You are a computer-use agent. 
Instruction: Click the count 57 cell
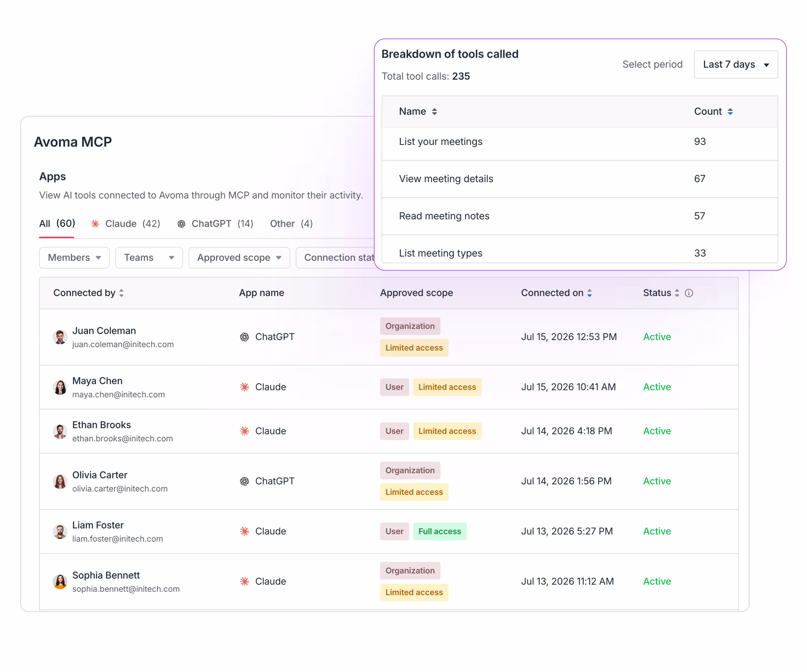tap(700, 216)
